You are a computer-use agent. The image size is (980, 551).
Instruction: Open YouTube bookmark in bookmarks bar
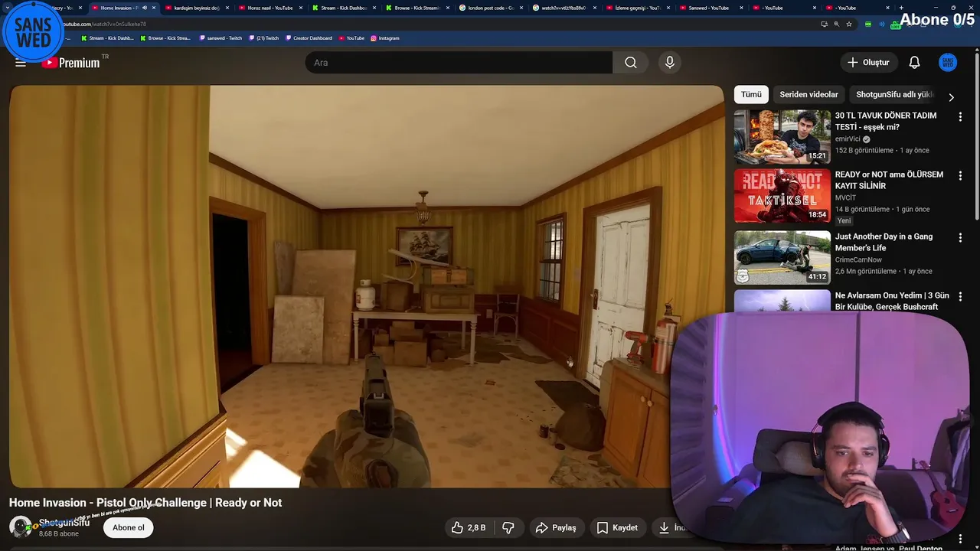point(352,37)
